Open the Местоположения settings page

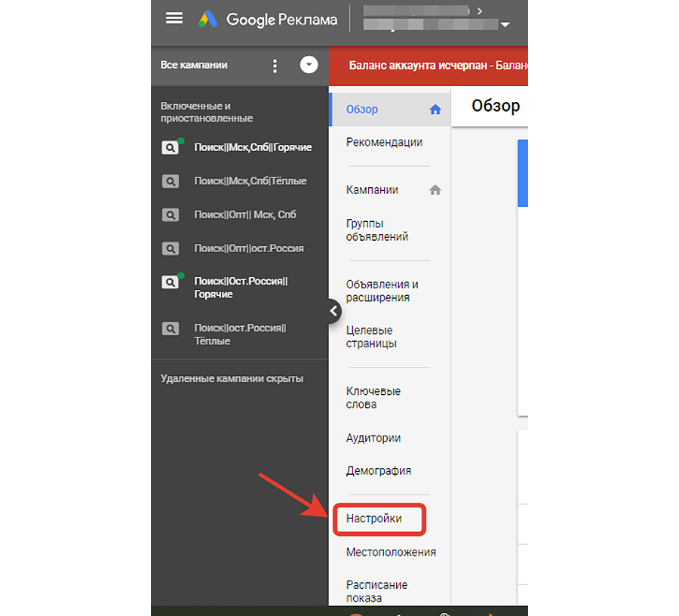click(x=391, y=552)
